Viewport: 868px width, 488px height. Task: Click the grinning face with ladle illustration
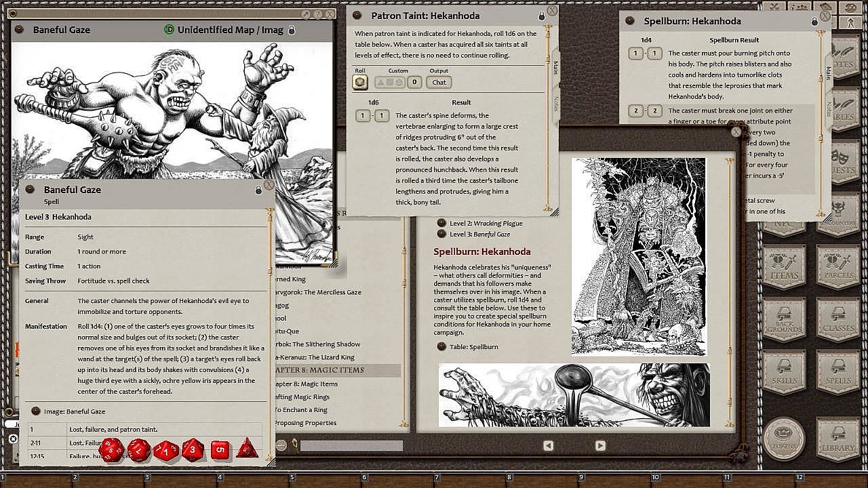click(574, 395)
